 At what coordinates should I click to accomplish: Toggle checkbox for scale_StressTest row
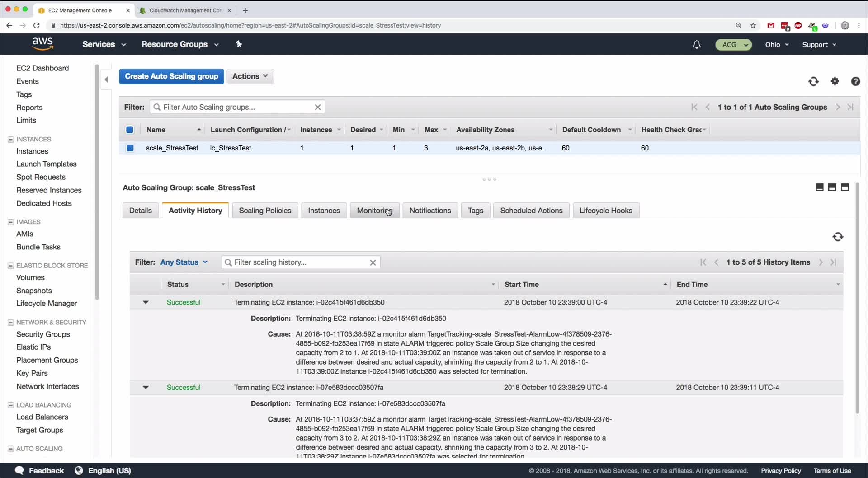[x=130, y=148]
